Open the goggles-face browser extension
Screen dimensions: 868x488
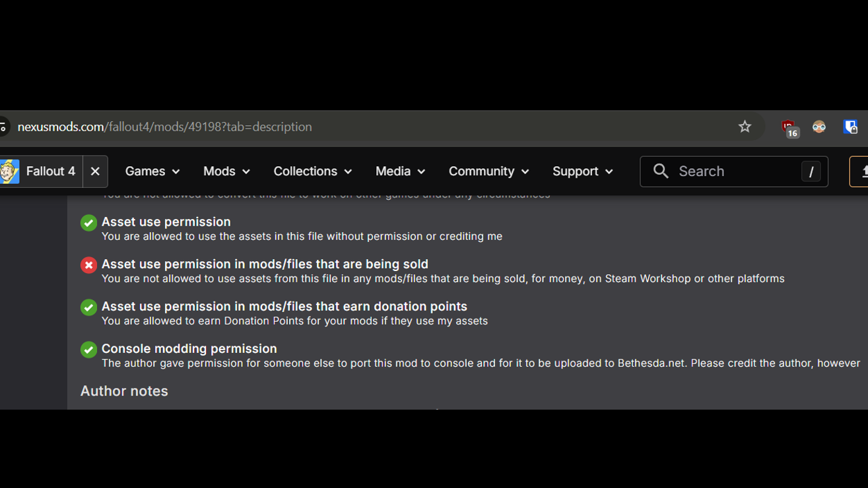click(x=819, y=127)
